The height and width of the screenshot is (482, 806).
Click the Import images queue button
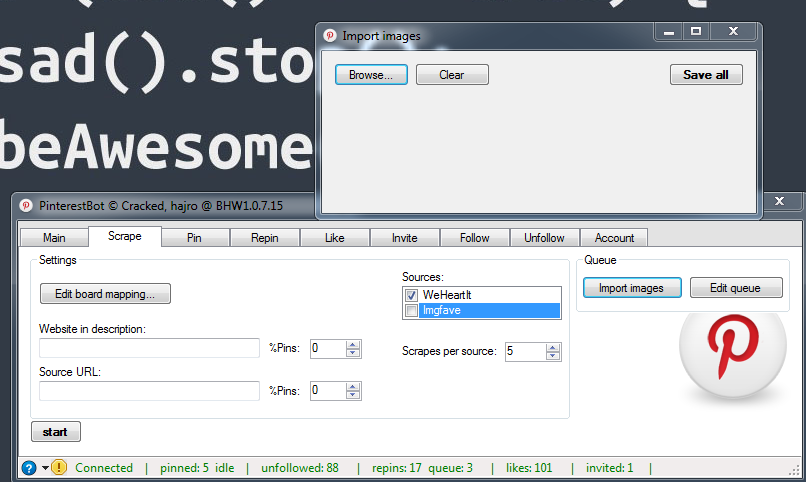(632, 288)
